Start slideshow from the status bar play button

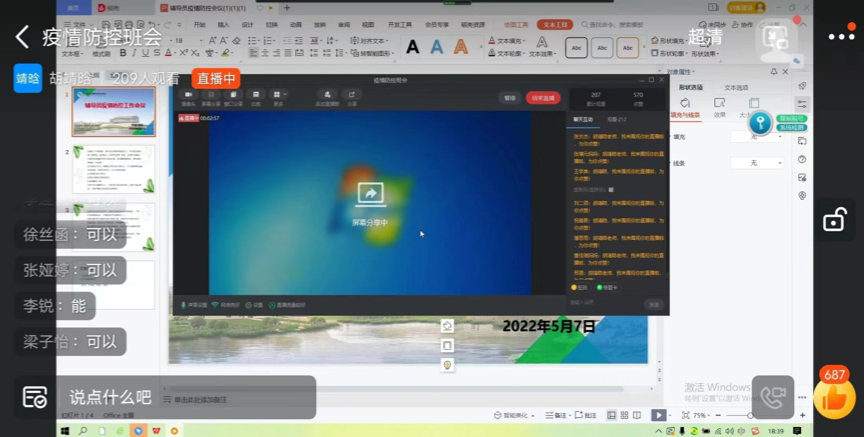pos(658,415)
